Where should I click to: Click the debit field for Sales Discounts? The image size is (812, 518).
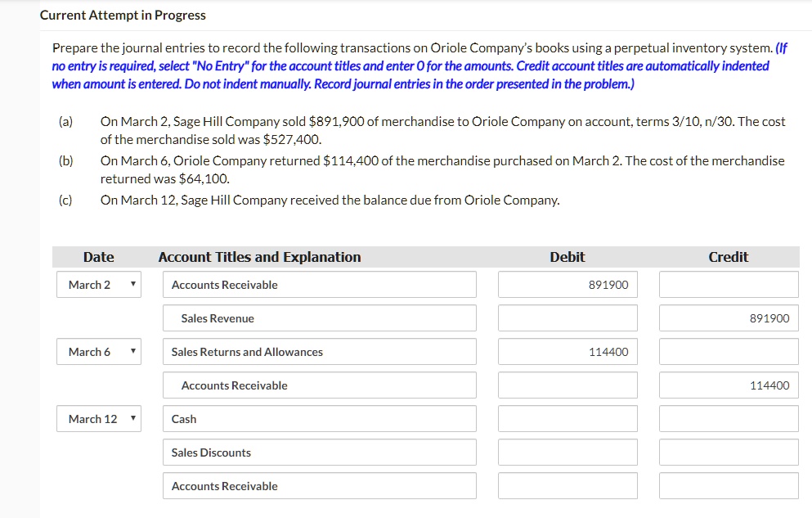(568, 453)
